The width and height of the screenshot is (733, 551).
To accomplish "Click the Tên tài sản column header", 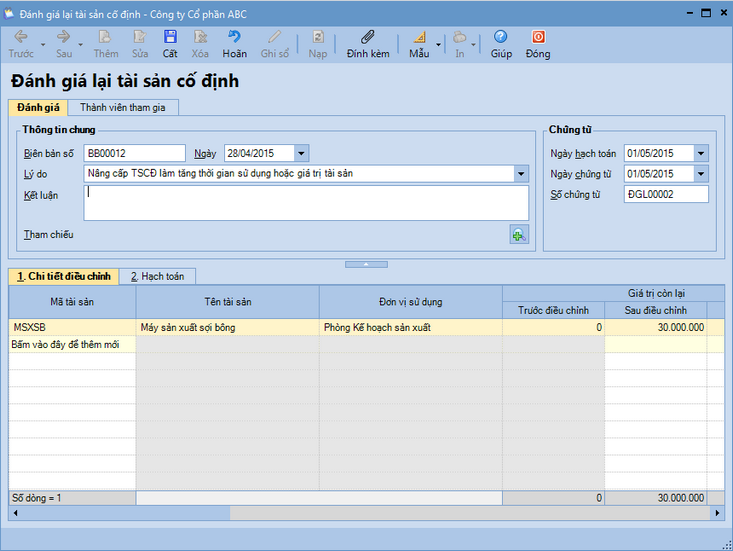I will 228,302.
